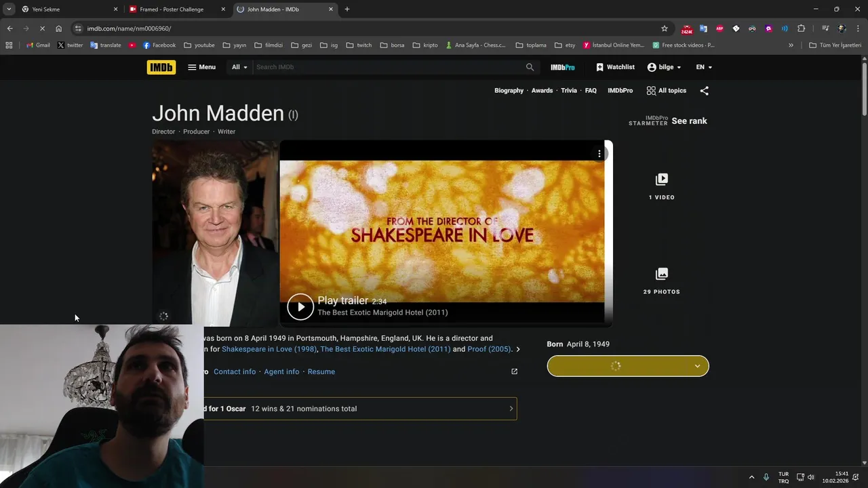This screenshot has height=488, width=868.
Task: Open the 29 Photos gallery
Action: point(661,281)
